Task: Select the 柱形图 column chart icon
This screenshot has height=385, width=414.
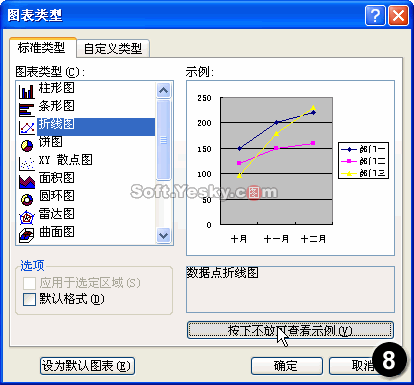Action: [x=27, y=91]
